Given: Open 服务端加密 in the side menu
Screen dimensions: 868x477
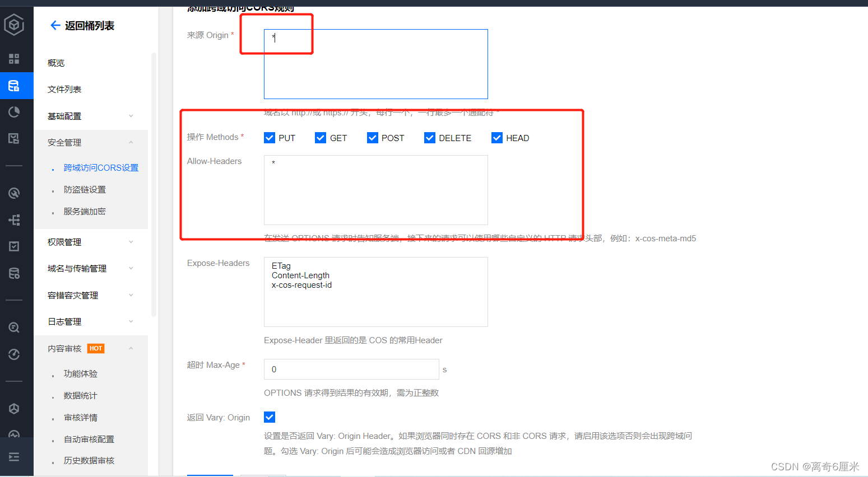Looking at the screenshot, I should [x=85, y=211].
